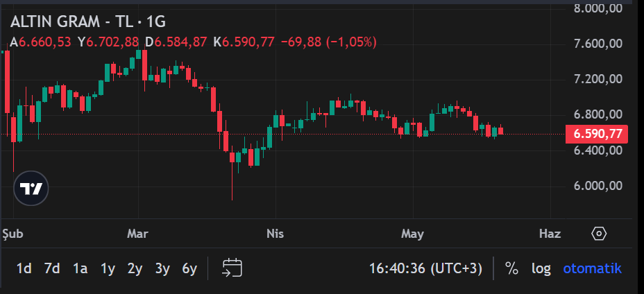
Task: Click the close value K6.590,77
Action: pyautogui.click(x=244, y=42)
